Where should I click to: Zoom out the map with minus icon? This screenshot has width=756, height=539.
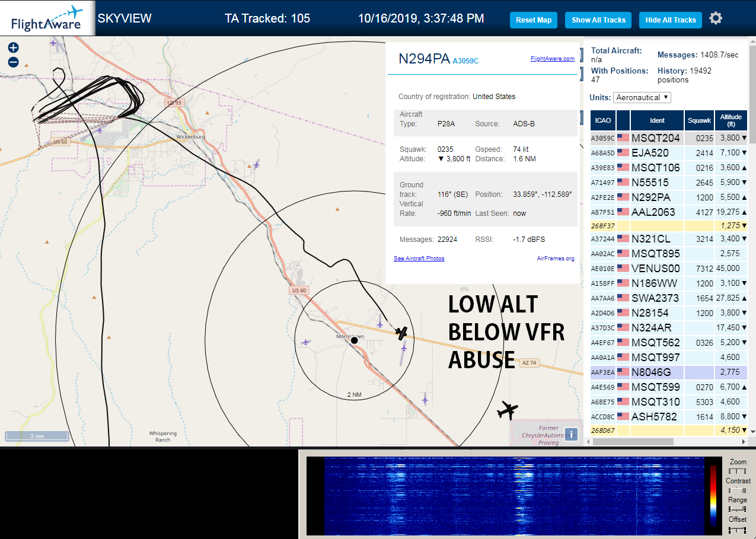13,62
